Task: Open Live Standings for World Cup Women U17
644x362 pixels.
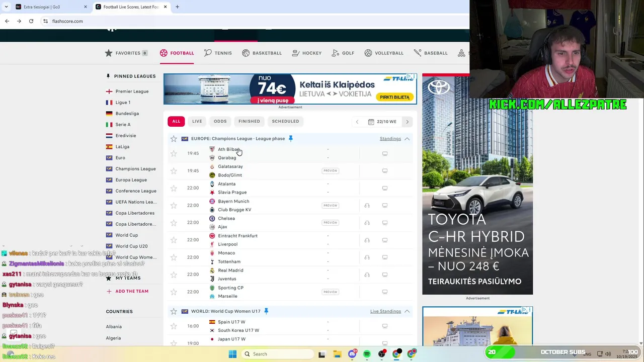Action: pyautogui.click(x=385, y=311)
